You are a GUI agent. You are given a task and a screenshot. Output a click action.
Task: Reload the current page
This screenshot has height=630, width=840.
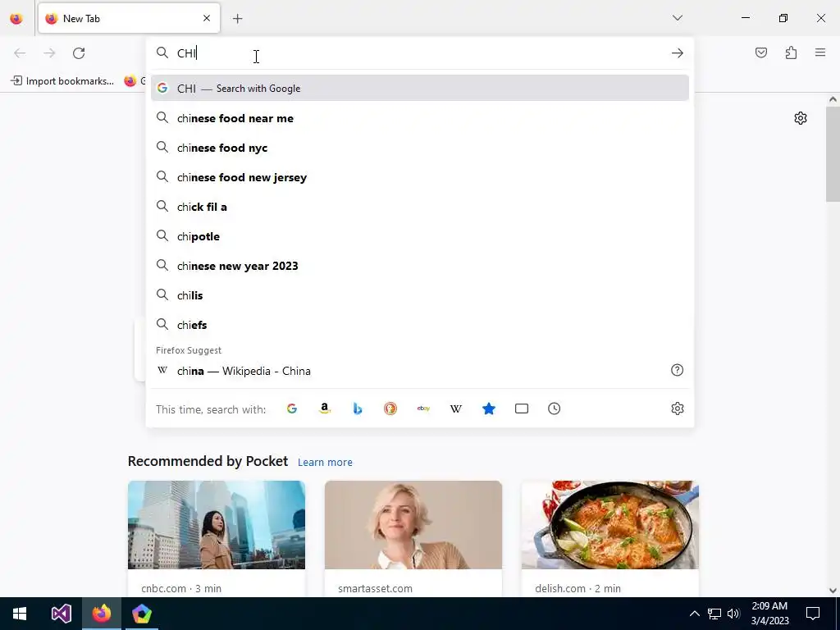coord(79,53)
